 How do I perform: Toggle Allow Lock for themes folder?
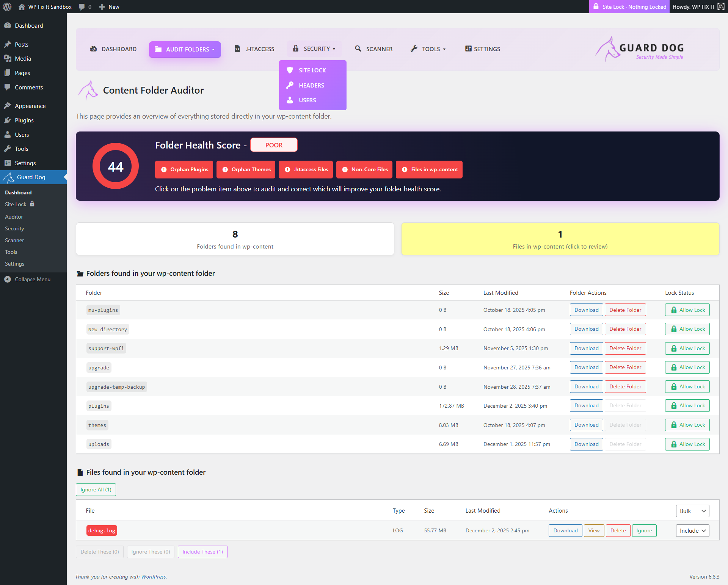[687, 425]
